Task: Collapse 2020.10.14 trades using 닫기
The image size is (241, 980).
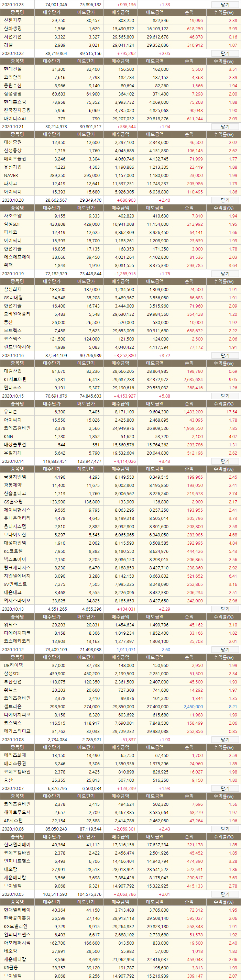Action: click(225, 461)
